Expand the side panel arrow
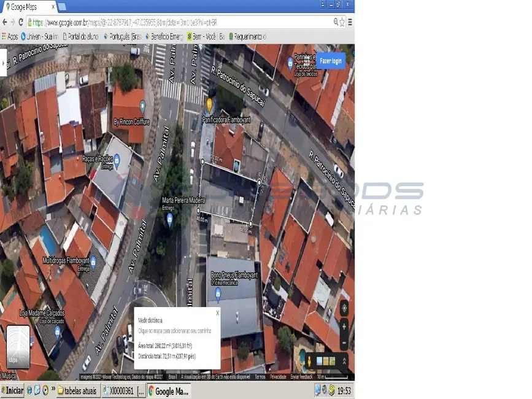The height and width of the screenshot is (399, 532). pyautogui.click(x=3, y=62)
